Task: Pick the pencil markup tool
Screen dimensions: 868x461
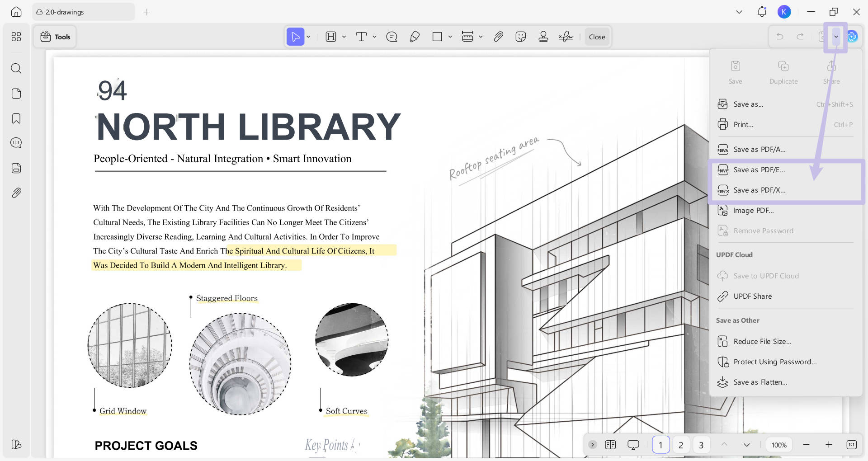Action: click(415, 37)
